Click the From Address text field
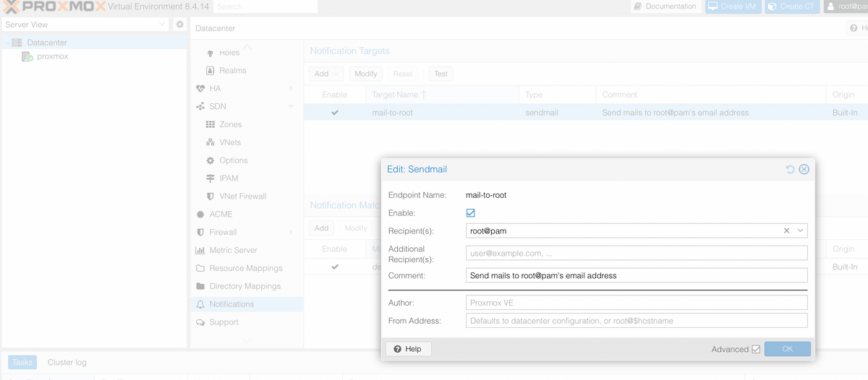Viewport: 868px width, 380px height. [x=637, y=321]
